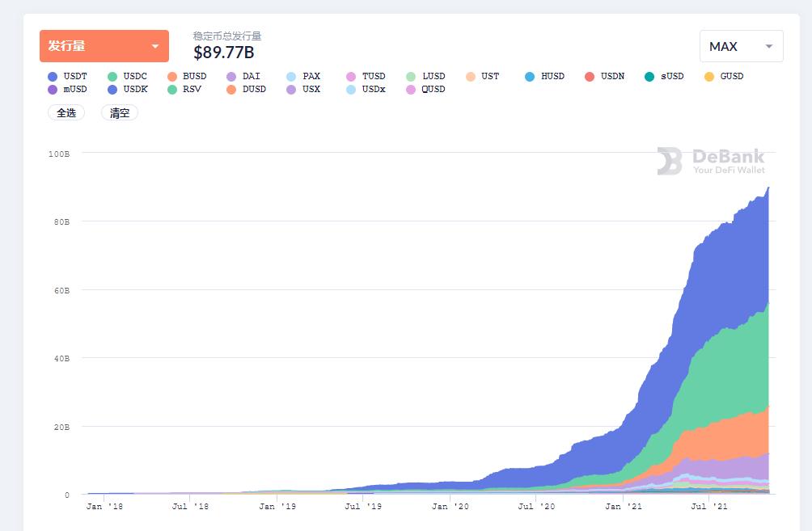Expand the arrow on orange 发行量 selector
The width and height of the screenshot is (812, 531).
coord(154,47)
